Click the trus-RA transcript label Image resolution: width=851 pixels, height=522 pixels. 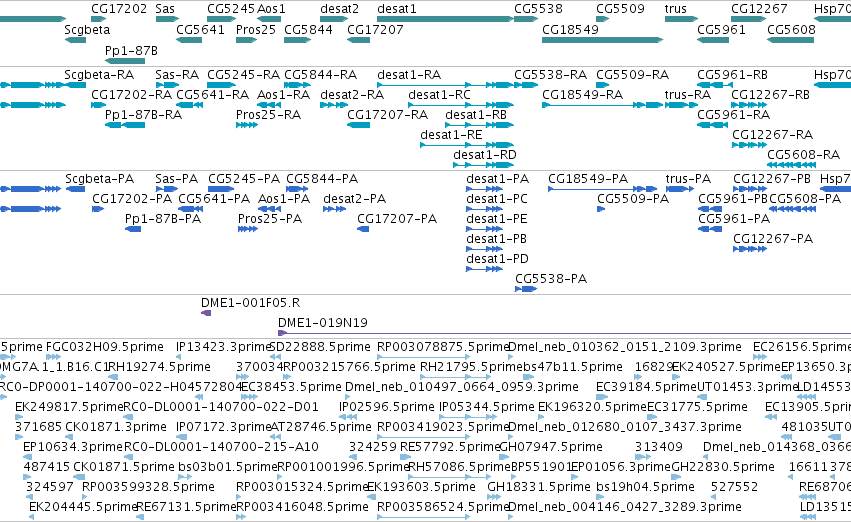pos(688,94)
